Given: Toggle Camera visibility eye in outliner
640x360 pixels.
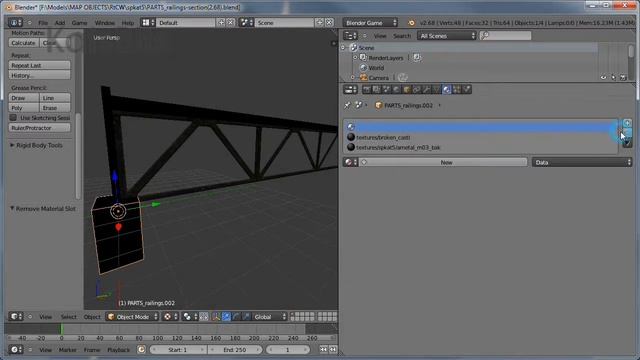Looking at the screenshot, I should click(603, 77).
